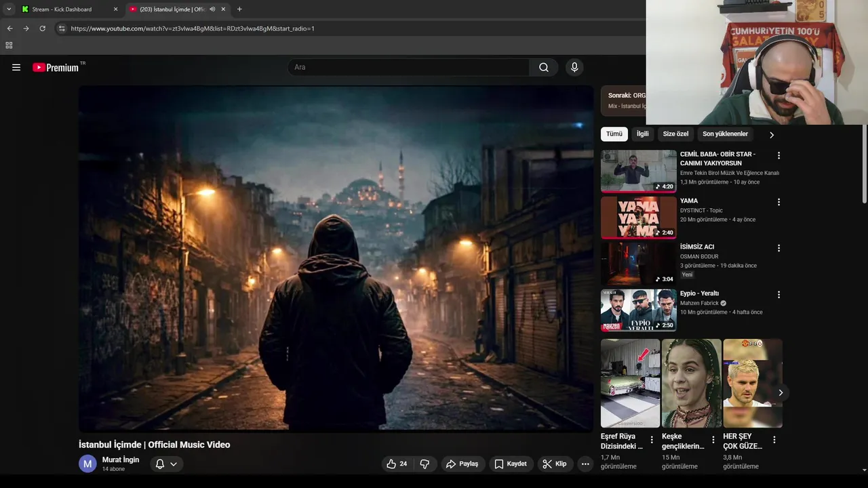Show more filter chips with right arrow
This screenshot has width=868, height=488.
click(771, 135)
